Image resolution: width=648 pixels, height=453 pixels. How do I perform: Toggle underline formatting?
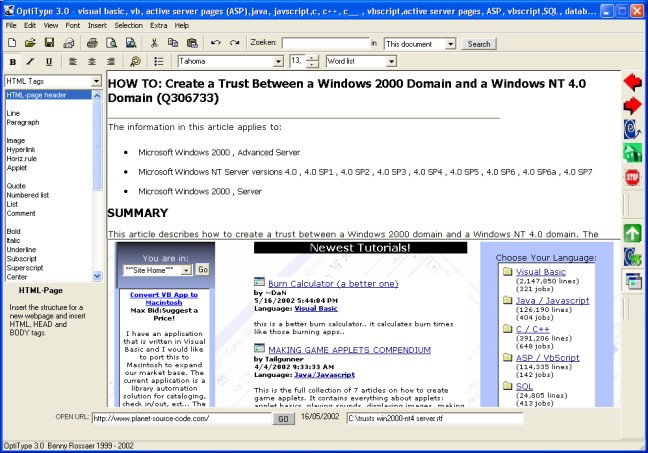49,62
